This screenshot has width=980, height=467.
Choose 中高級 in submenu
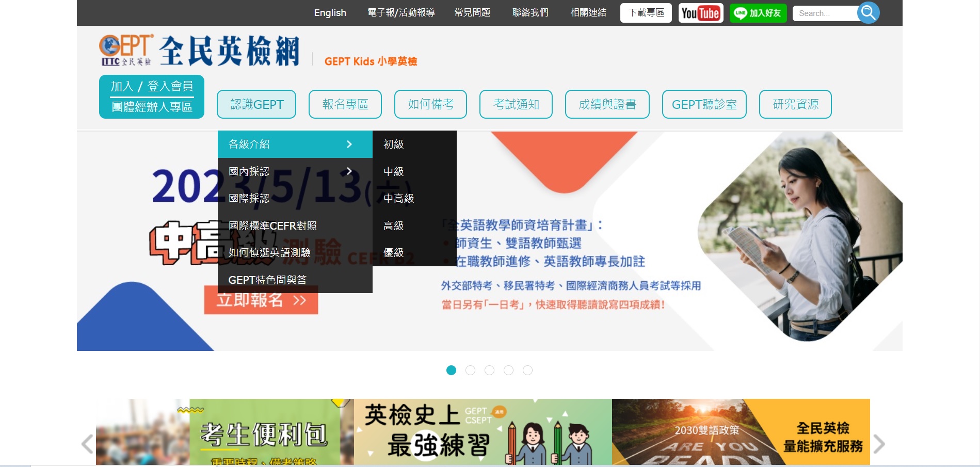(414, 199)
